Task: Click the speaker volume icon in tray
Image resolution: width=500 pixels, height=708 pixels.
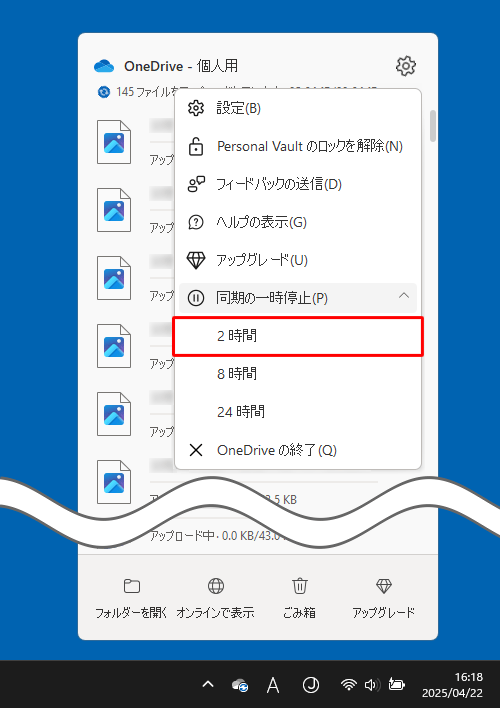Action: 372,685
